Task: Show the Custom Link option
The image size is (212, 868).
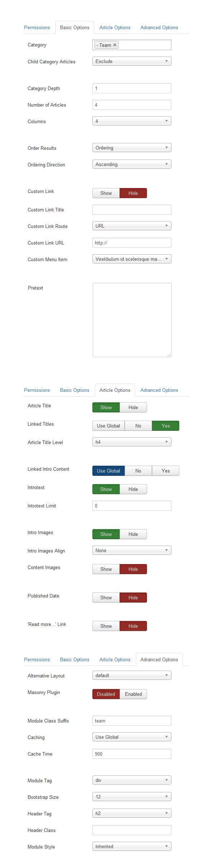Action: [x=106, y=193]
